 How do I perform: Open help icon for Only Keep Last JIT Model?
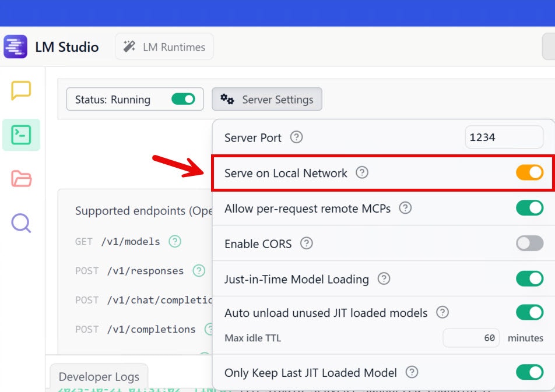coord(412,372)
